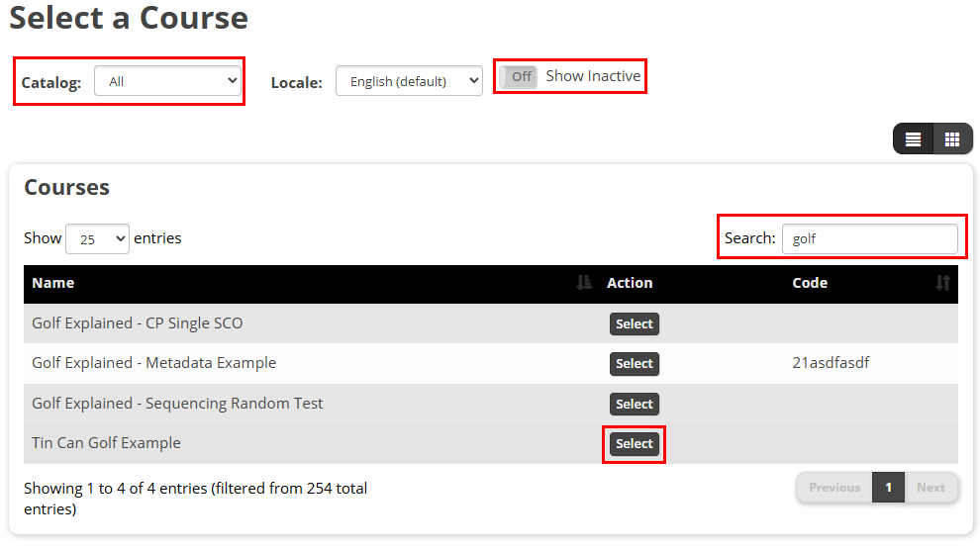Change the Show entries count dropdown
Viewport: 980px width, 550px height.
click(97, 239)
